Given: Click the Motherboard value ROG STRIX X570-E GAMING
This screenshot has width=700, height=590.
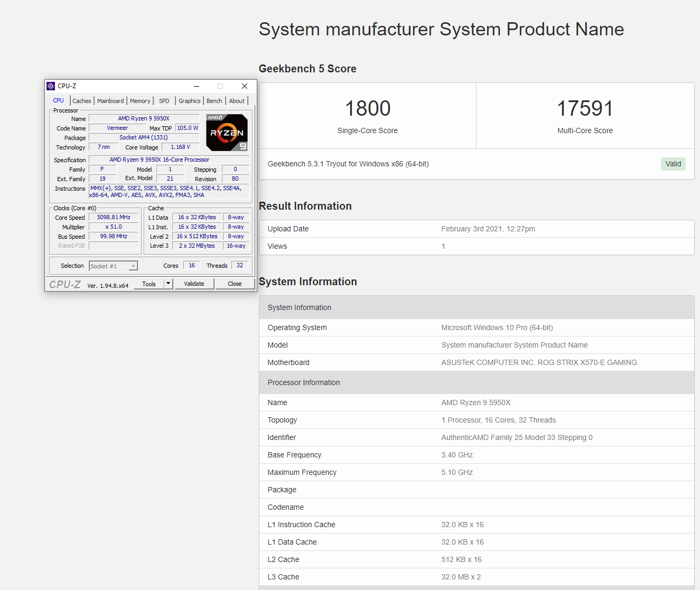Looking at the screenshot, I should click(539, 362).
